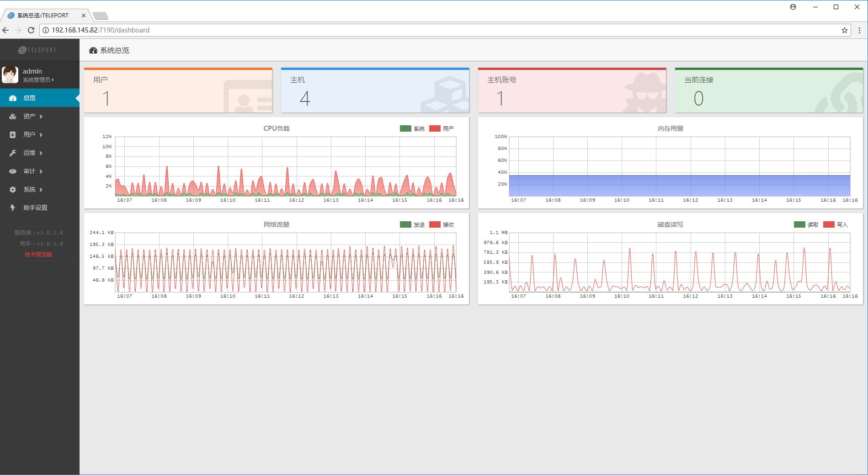Click the 运维 wrench icon

click(13, 153)
